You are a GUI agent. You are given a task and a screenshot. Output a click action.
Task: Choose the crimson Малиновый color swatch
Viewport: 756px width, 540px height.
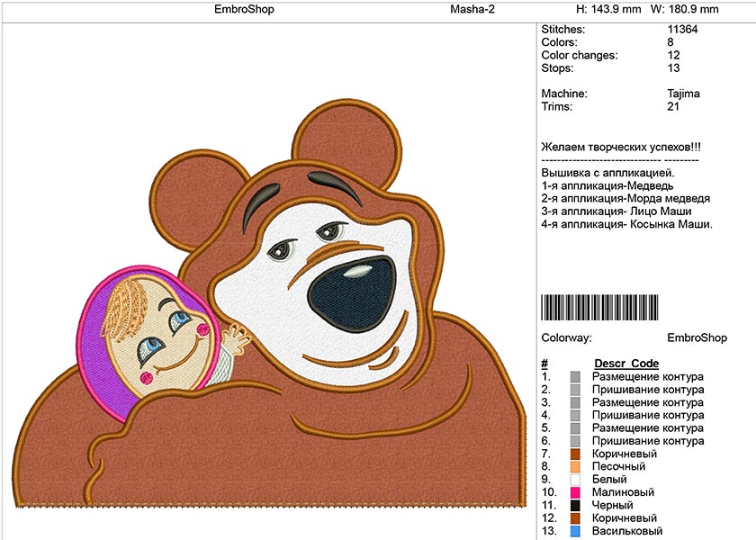point(575,492)
